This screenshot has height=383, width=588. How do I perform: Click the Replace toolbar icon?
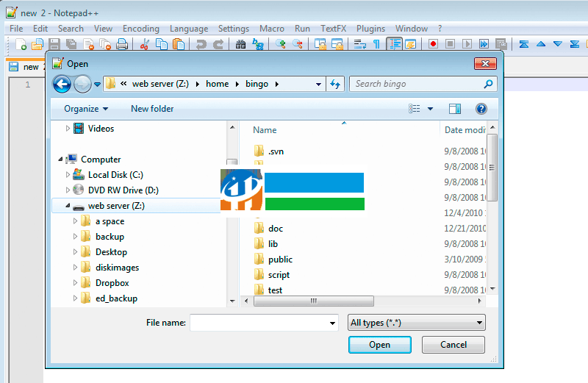tap(258, 44)
